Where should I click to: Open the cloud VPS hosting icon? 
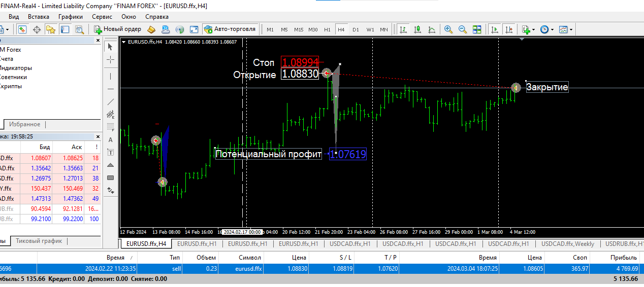165,29
